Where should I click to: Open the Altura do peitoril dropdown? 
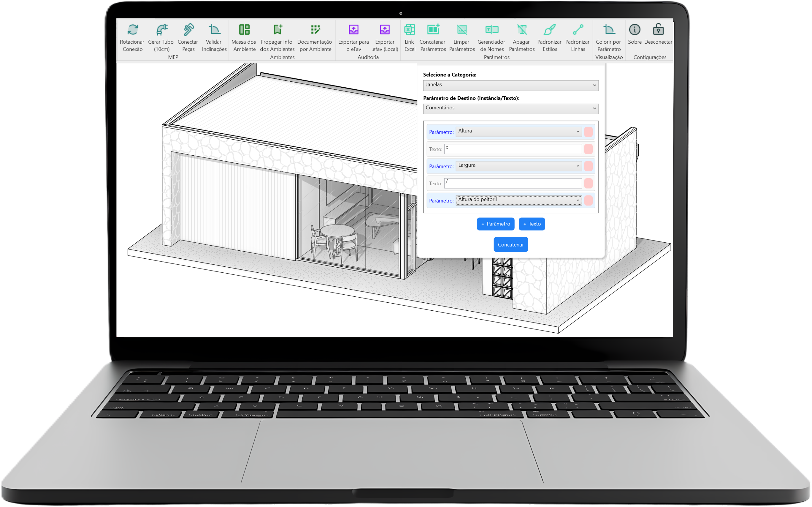[519, 200]
